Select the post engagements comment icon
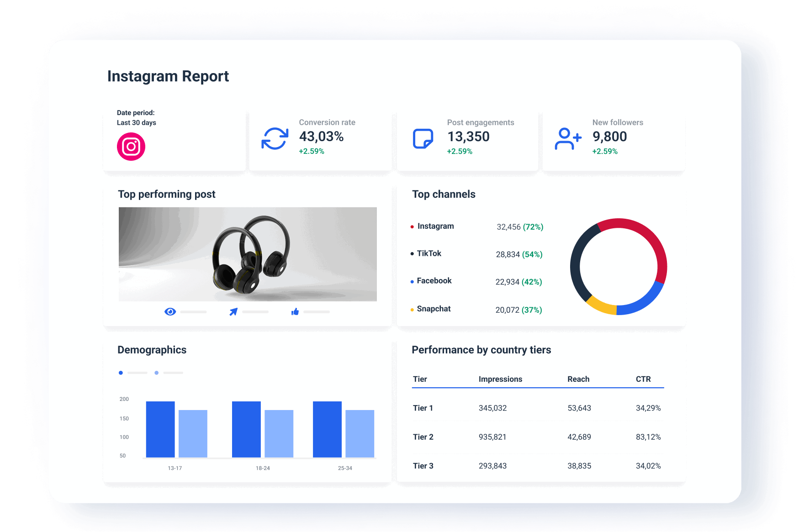This screenshot has width=804, height=532. 423,138
